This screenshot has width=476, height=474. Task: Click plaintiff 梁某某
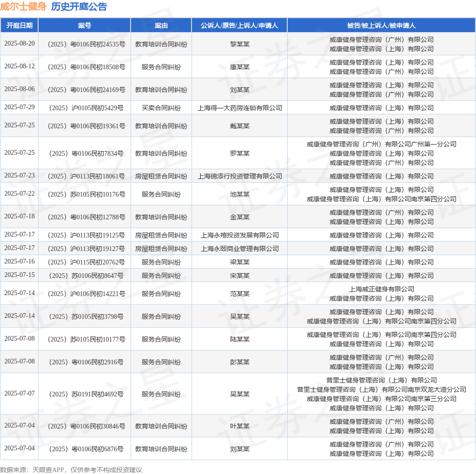tap(240, 262)
